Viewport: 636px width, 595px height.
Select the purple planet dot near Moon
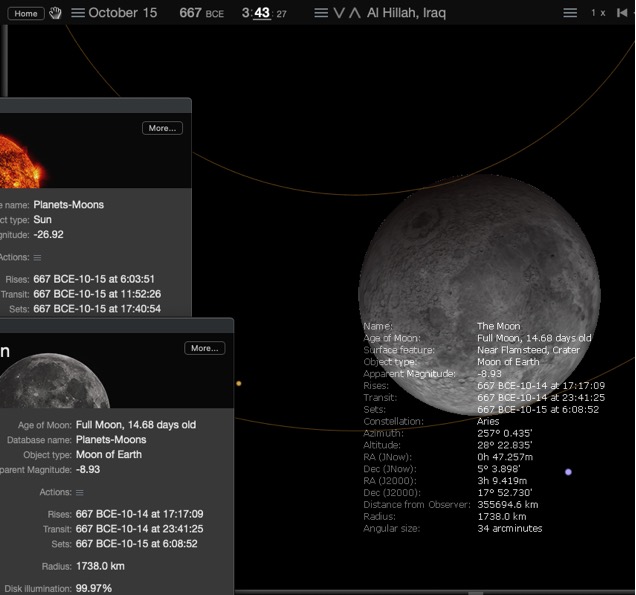[568, 472]
